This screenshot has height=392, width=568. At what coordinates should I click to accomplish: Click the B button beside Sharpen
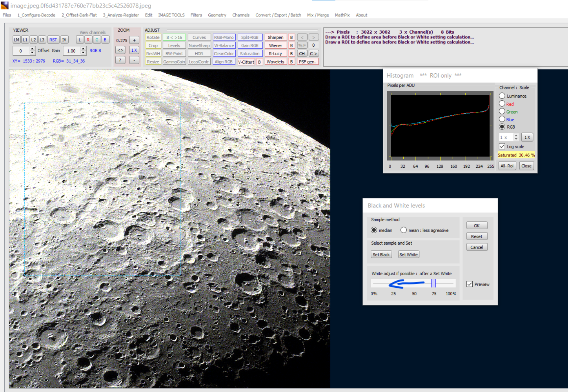pos(291,37)
